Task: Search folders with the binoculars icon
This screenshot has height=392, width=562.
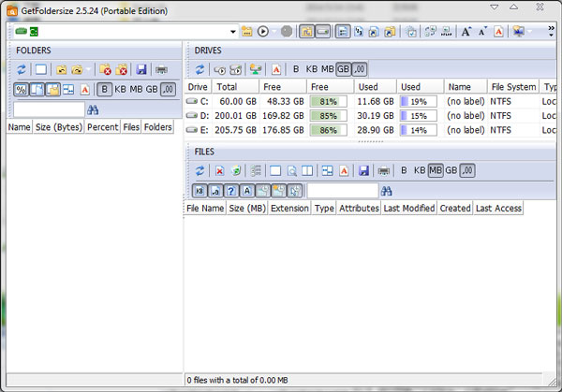Action: pos(93,109)
